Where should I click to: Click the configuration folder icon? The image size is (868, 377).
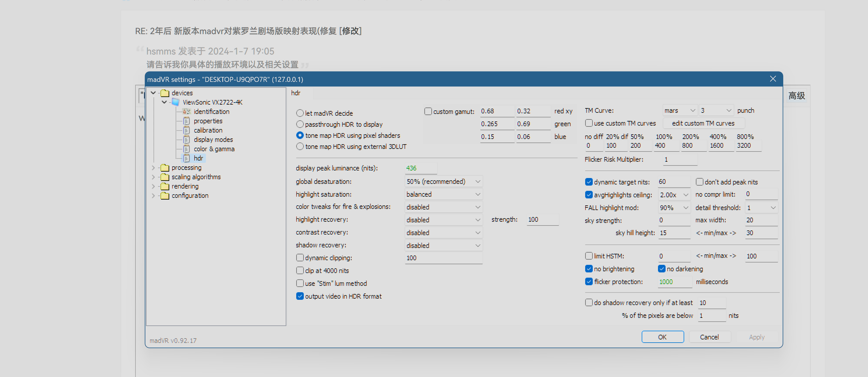(165, 195)
